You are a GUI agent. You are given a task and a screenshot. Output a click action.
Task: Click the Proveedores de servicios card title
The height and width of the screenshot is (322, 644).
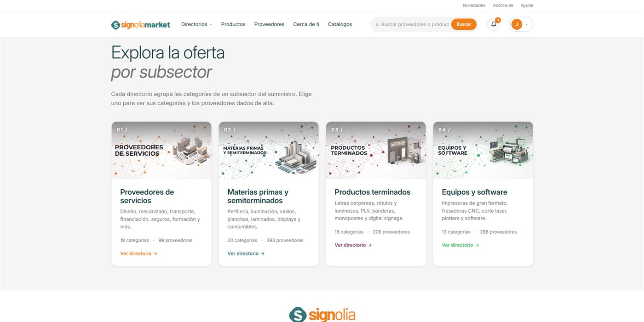point(147,196)
